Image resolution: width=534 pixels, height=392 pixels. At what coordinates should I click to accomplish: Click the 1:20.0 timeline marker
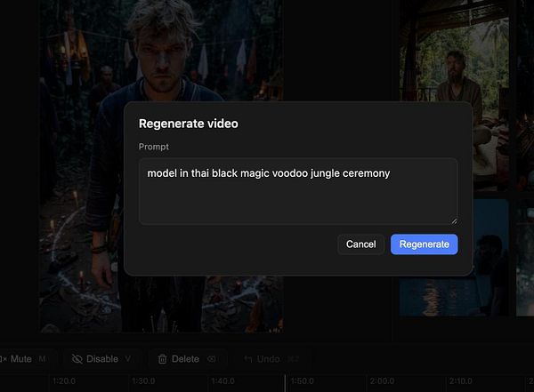pos(64,381)
